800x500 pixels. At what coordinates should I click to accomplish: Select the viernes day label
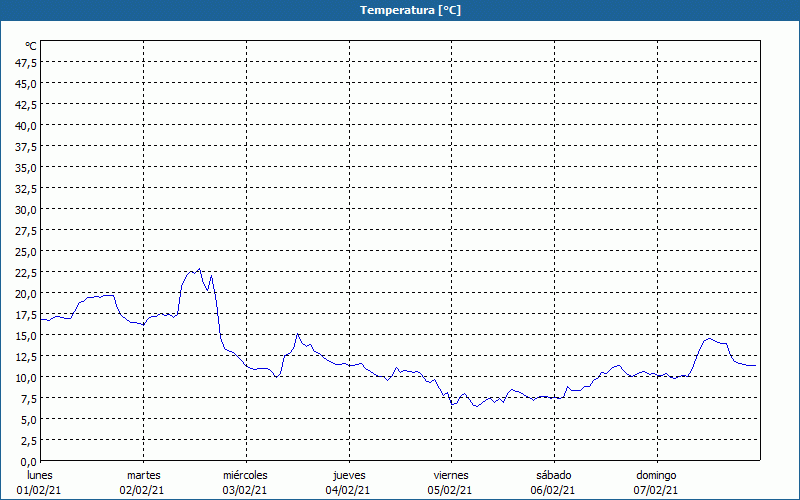(451, 475)
